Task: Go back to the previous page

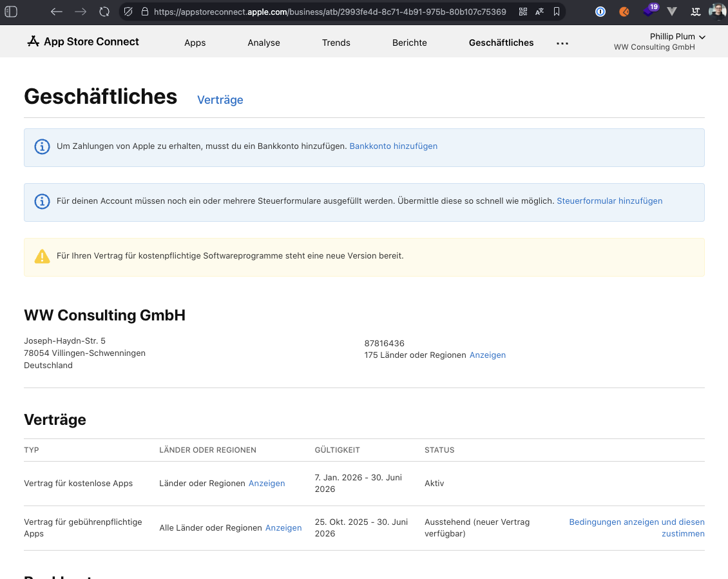Action: click(x=57, y=12)
